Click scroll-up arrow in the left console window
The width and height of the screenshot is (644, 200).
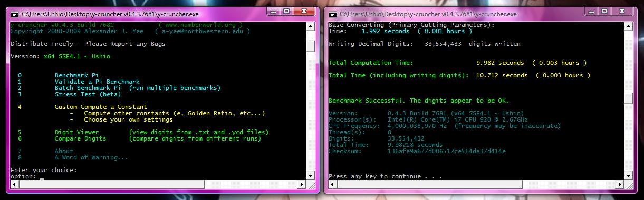pos(310,26)
